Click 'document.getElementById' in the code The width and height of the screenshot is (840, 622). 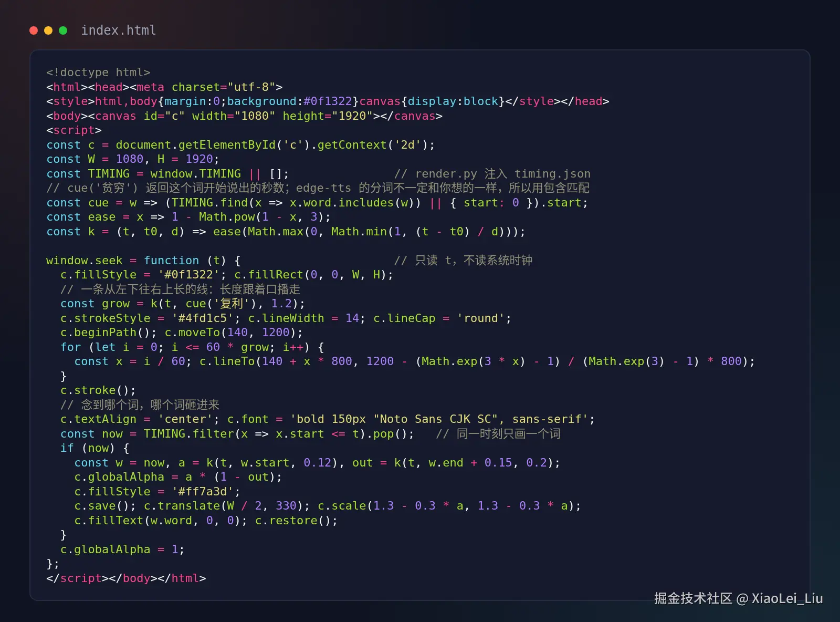coord(195,145)
